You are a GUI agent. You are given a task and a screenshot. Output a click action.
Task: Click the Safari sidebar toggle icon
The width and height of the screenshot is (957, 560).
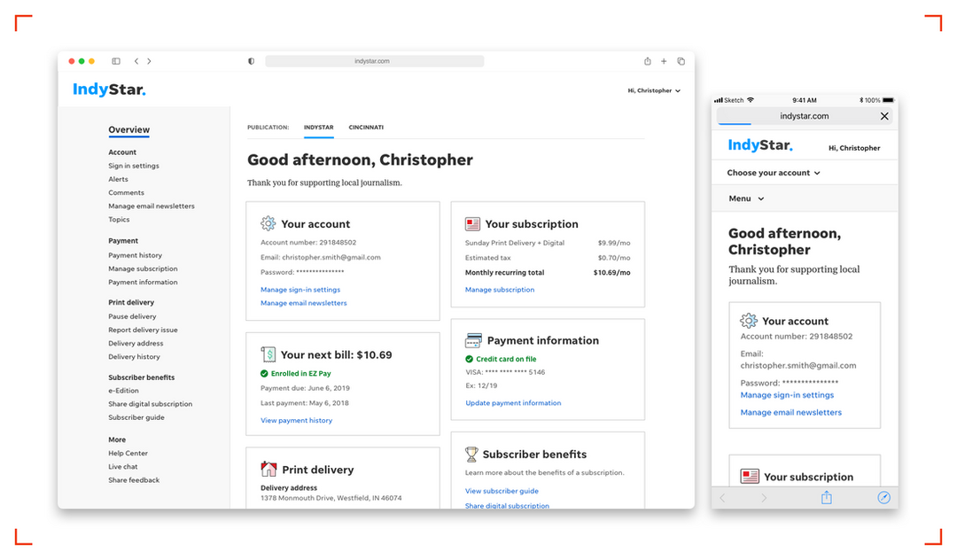click(116, 61)
